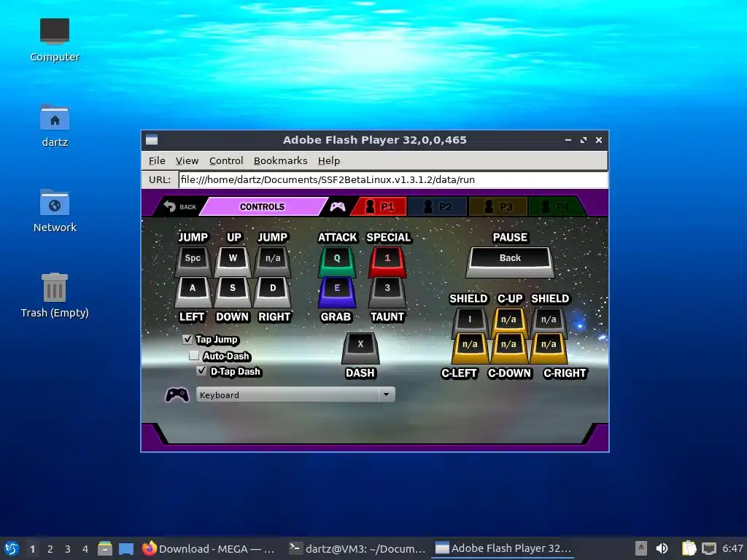The width and height of the screenshot is (747, 560).
Task: Click the W key under UP
Action: [233, 261]
